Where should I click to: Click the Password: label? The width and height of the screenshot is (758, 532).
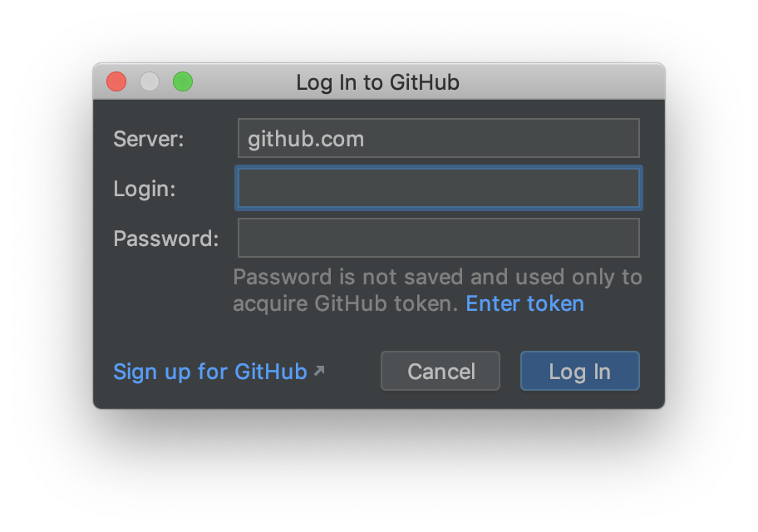[166, 239]
